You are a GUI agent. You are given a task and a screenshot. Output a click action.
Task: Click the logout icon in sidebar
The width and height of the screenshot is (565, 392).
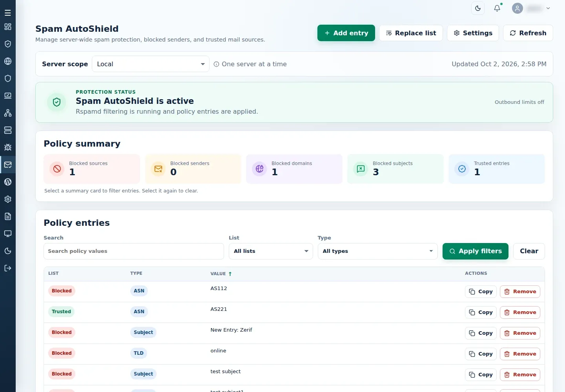coord(8,268)
